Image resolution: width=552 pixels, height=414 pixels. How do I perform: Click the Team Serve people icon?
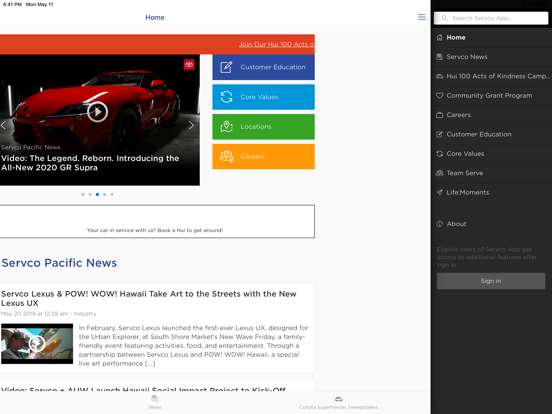pyautogui.click(x=439, y=173)
